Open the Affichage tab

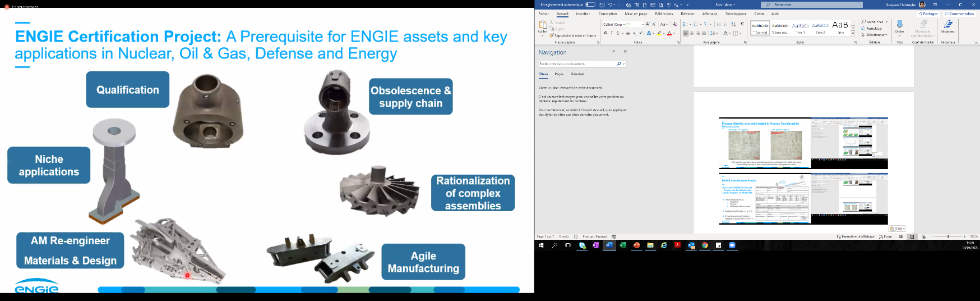pos(710,13)
